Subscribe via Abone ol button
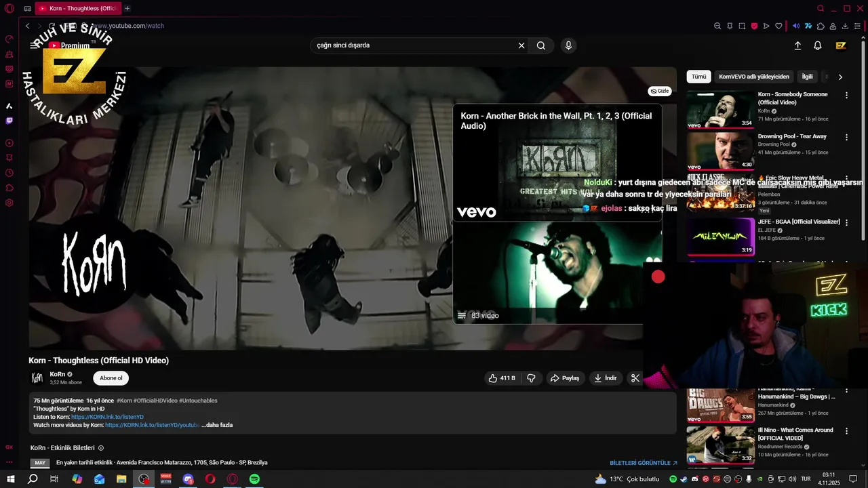 point(111,378)
